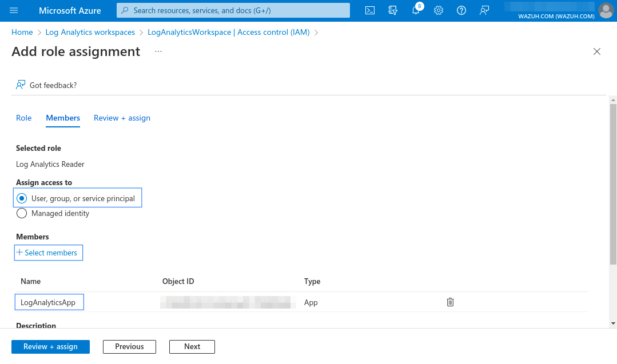Viewport: 617px width, 364px height.
Task: Click the Object ID column header
Action: [178, 282]
